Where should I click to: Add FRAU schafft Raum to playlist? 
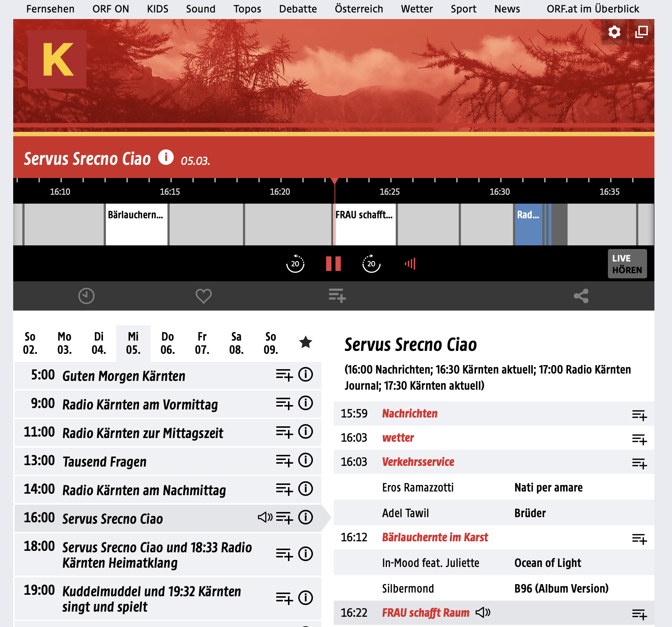click(639, 614)
